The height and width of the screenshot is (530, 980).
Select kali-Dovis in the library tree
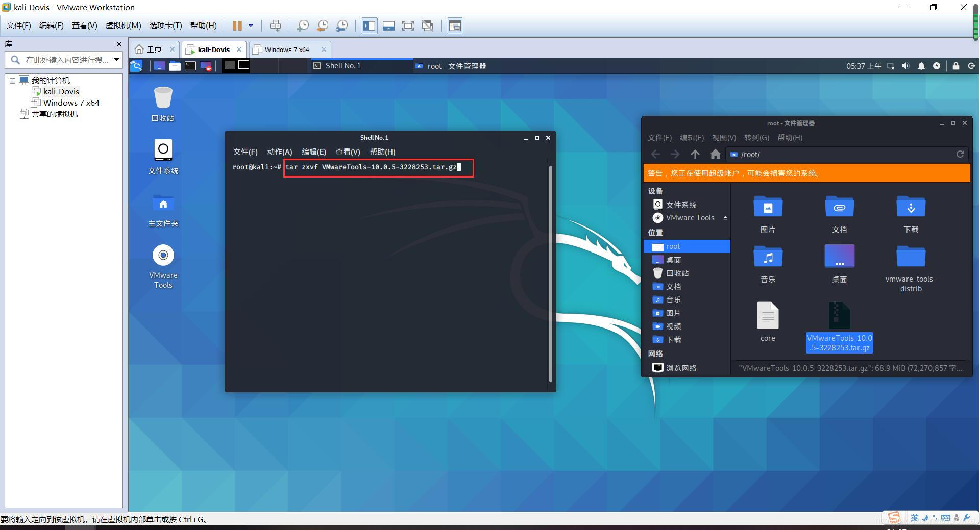[x=61, y=92]
